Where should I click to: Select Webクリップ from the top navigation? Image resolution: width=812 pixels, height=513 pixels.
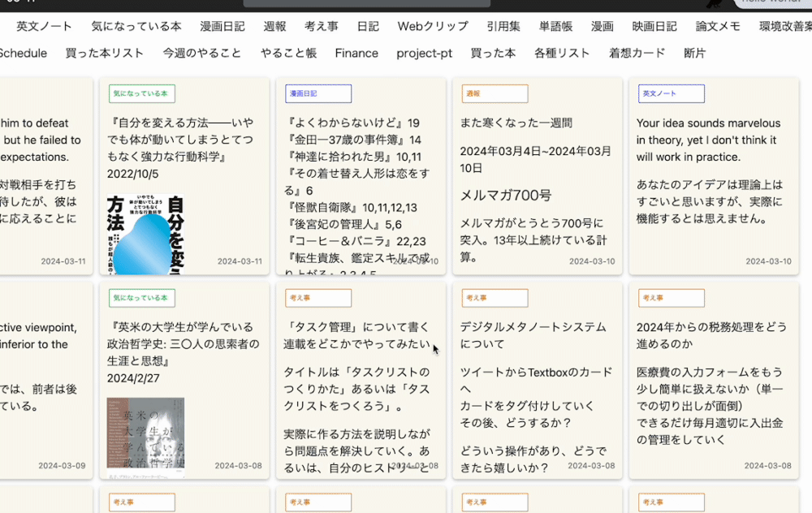click(433, 26)
